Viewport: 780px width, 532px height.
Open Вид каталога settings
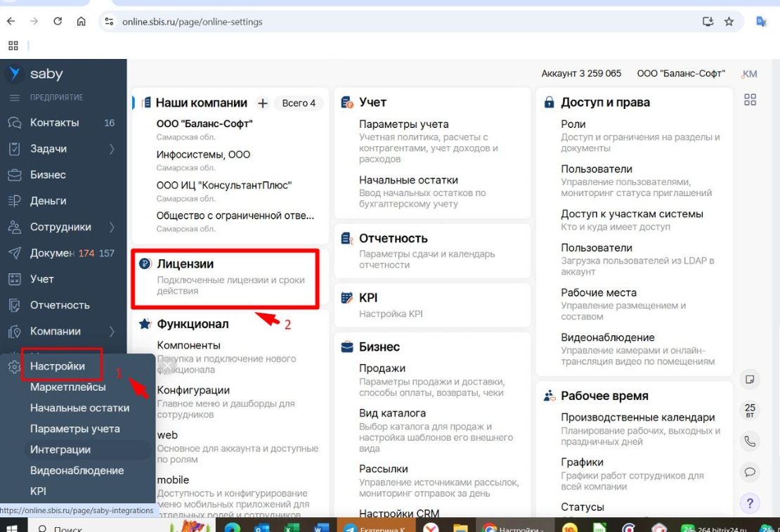tap(392, 413)
